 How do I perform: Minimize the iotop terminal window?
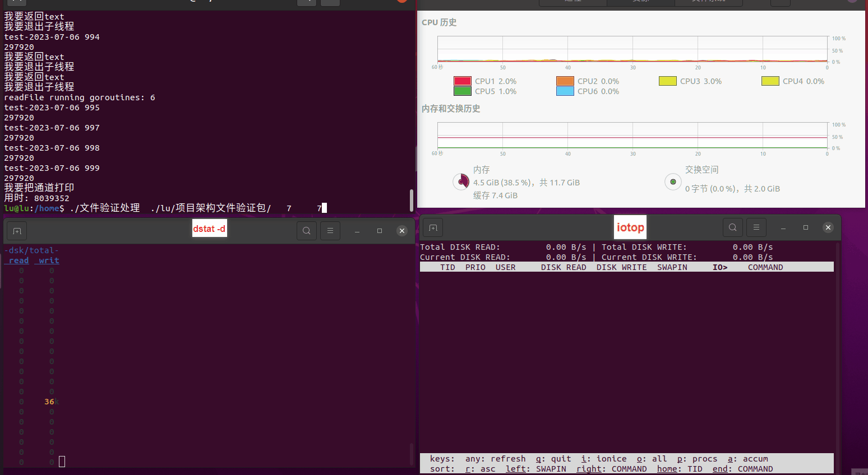click(783, 227)
